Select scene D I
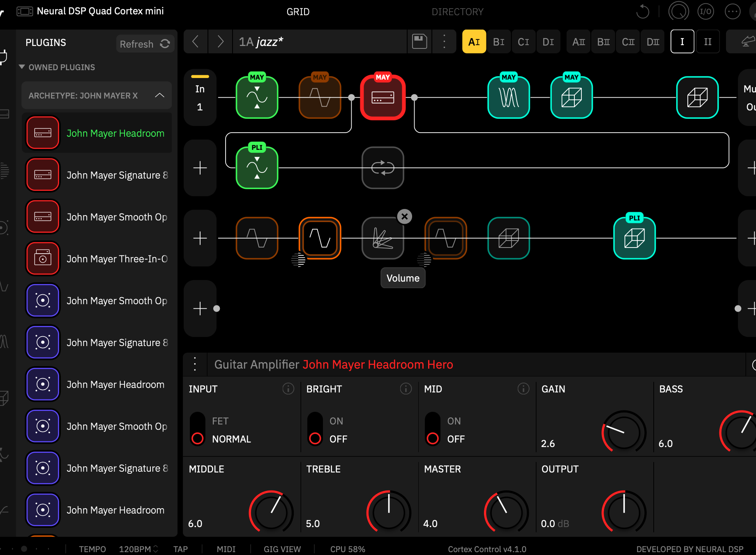The height and width of the screenshot is (555, 756). click(x=548, y=41)
